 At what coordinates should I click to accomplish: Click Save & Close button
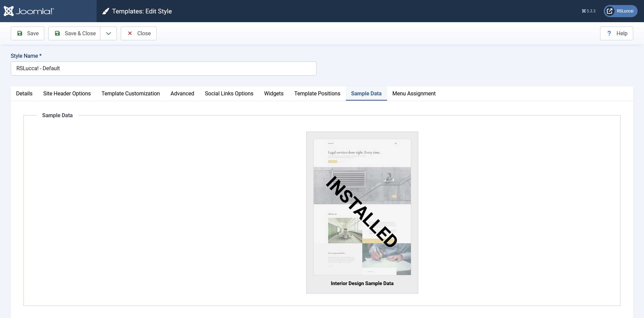tap(74, 33)
